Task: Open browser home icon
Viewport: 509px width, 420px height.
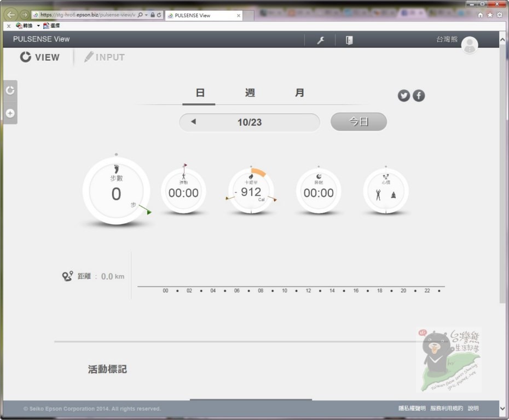Action: click(x=481, y=15)
